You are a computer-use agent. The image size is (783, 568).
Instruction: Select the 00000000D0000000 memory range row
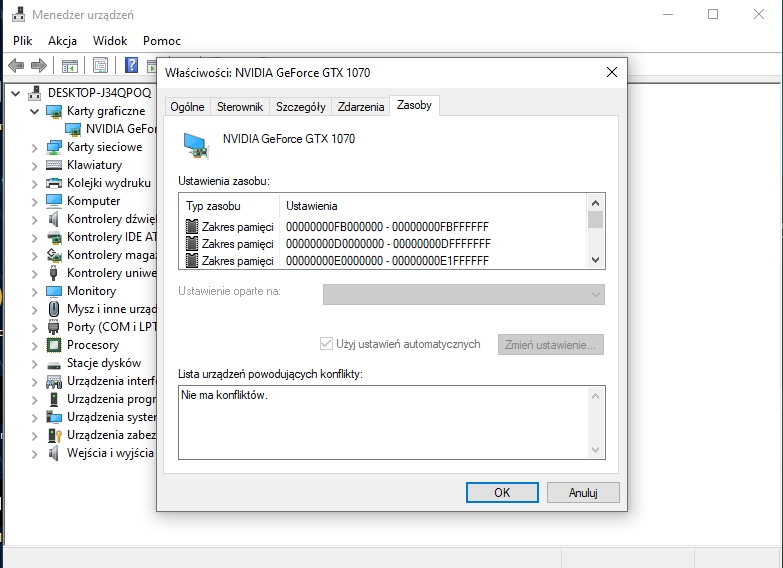pos(382,244)
